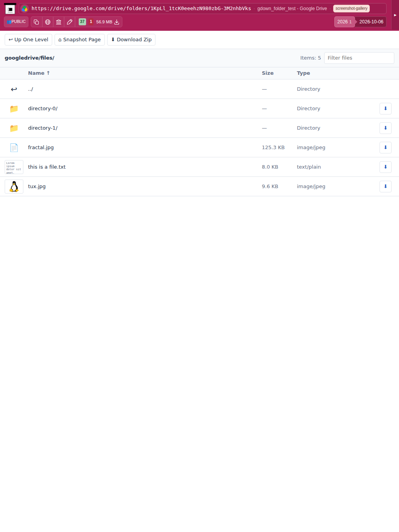Click the screenshot-gallery tag
399x532 pixels.
click(351, 9)
